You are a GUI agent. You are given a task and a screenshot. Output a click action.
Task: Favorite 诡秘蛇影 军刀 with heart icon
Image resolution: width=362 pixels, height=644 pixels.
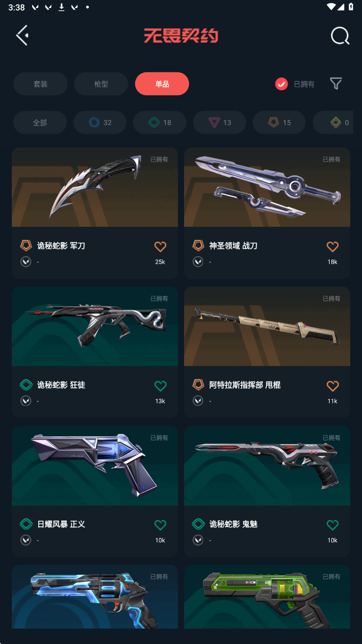160,247
